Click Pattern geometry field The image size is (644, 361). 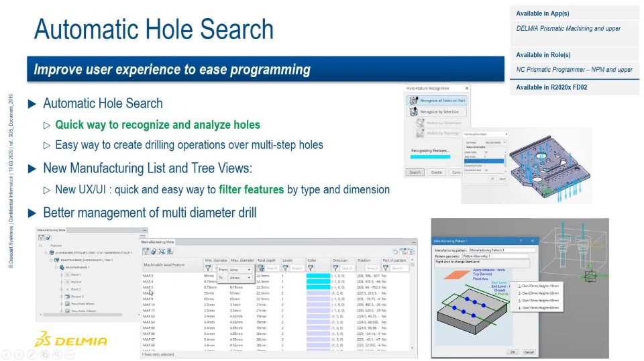coord(495,256)
